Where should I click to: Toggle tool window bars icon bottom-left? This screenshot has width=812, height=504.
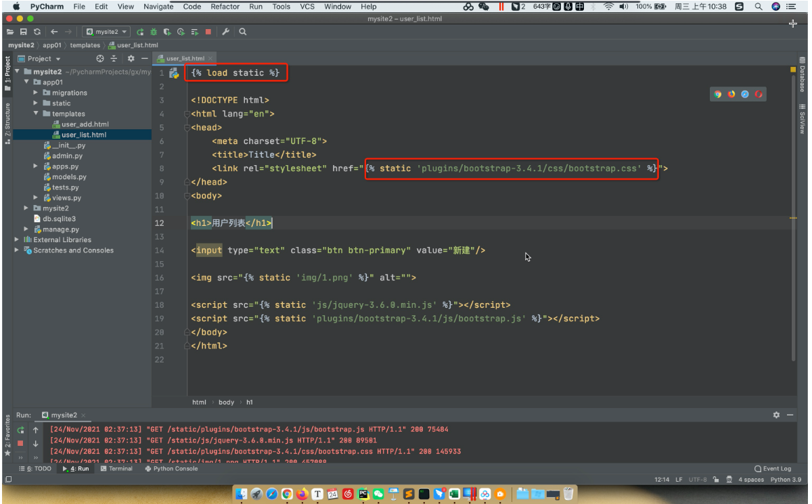(7, 480)
